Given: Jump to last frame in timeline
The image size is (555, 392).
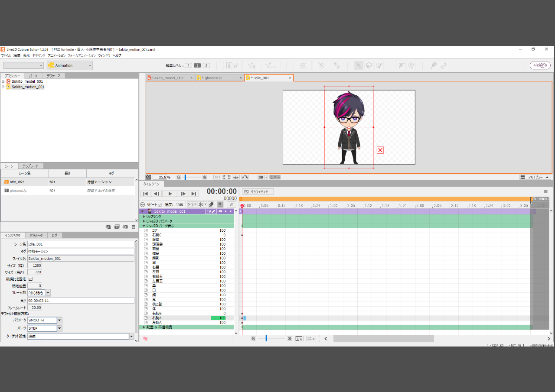Looking at the screenshot, I should point(194,194).
